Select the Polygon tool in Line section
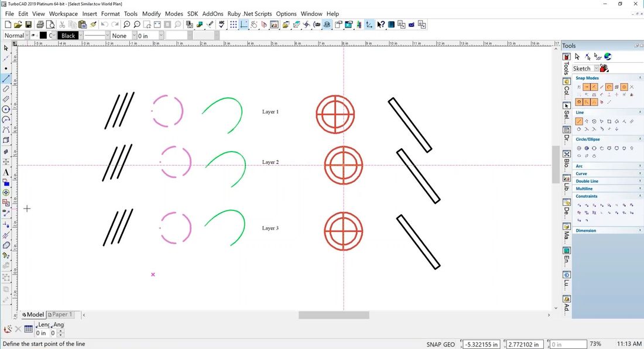 click(x=594, y=121)
